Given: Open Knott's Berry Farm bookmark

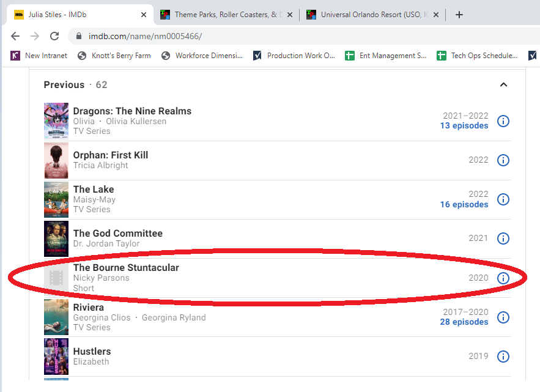Looking at the screenshot, I should coord(114,56).
